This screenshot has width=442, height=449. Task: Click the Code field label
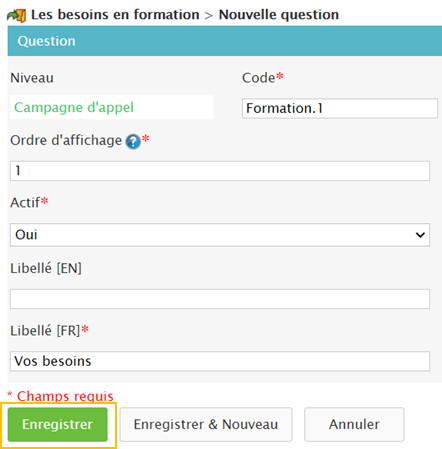pyautogui.click(x=259, y=78)
